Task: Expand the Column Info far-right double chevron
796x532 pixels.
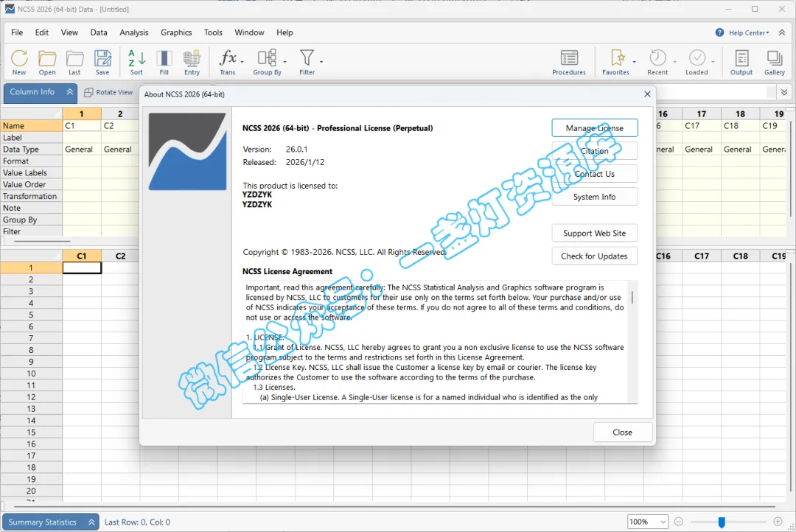Action: click(x=784, y=92)
